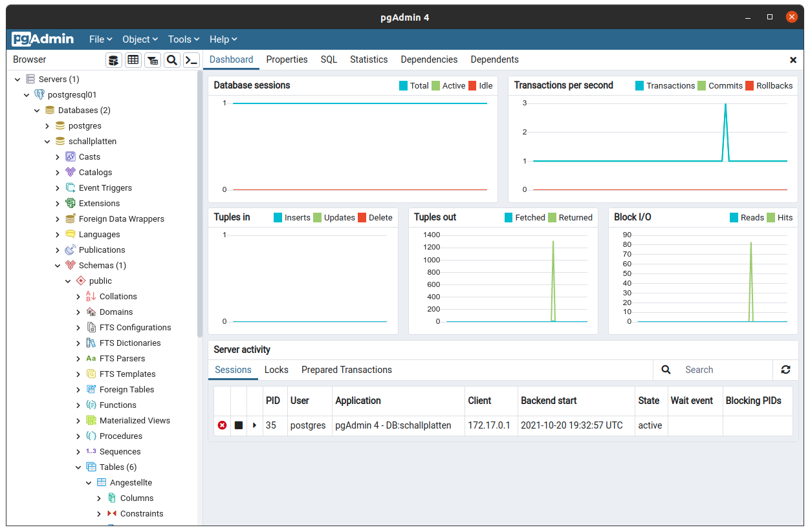This screenshot has width=810, height=532.
Task: Open the Query Tool icon in Browser toolbar
Action: 114,60
